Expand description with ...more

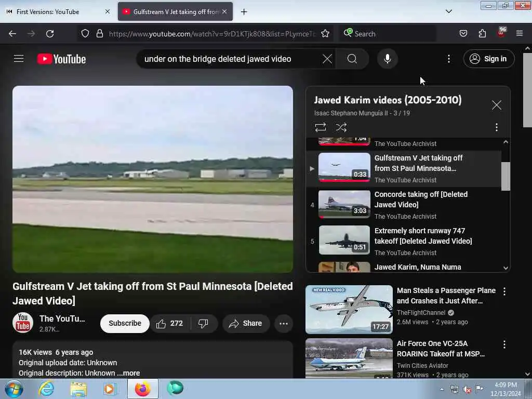129,373
